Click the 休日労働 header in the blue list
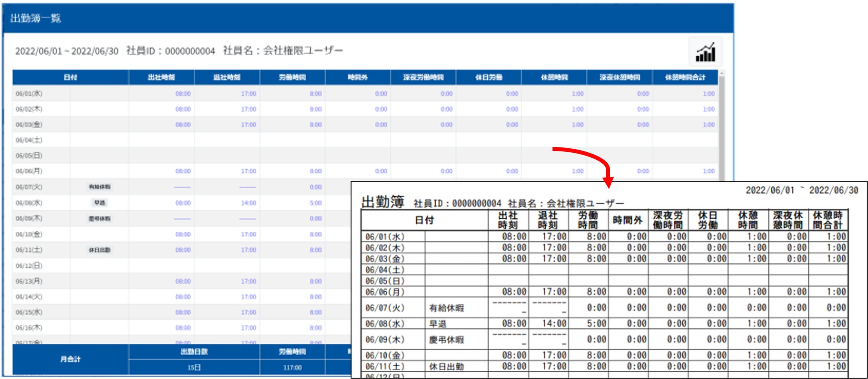Image resolution: width=868 pixels, height=379 pixels. (489, 77)
